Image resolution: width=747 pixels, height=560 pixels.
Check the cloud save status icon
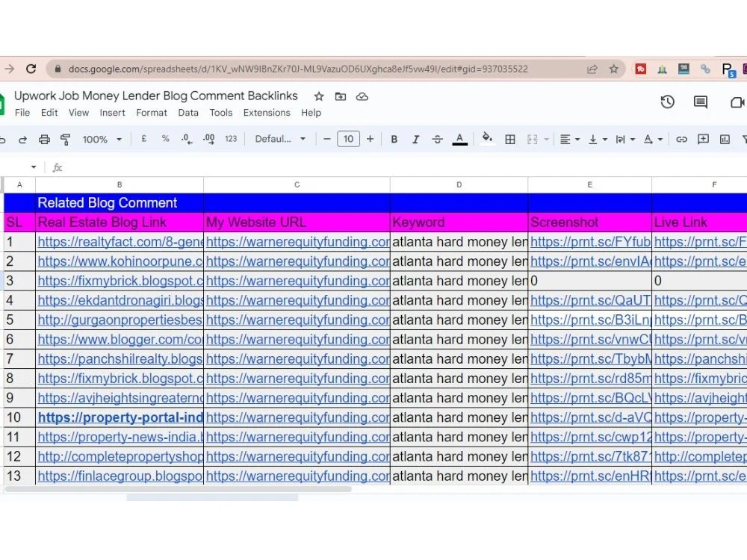pos(362,96)
